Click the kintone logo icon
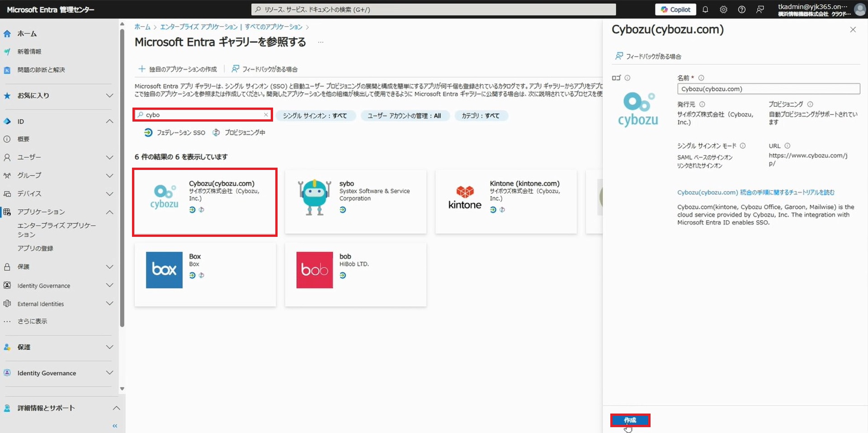This screenshot has width=868, height=433. coord(465,198)
